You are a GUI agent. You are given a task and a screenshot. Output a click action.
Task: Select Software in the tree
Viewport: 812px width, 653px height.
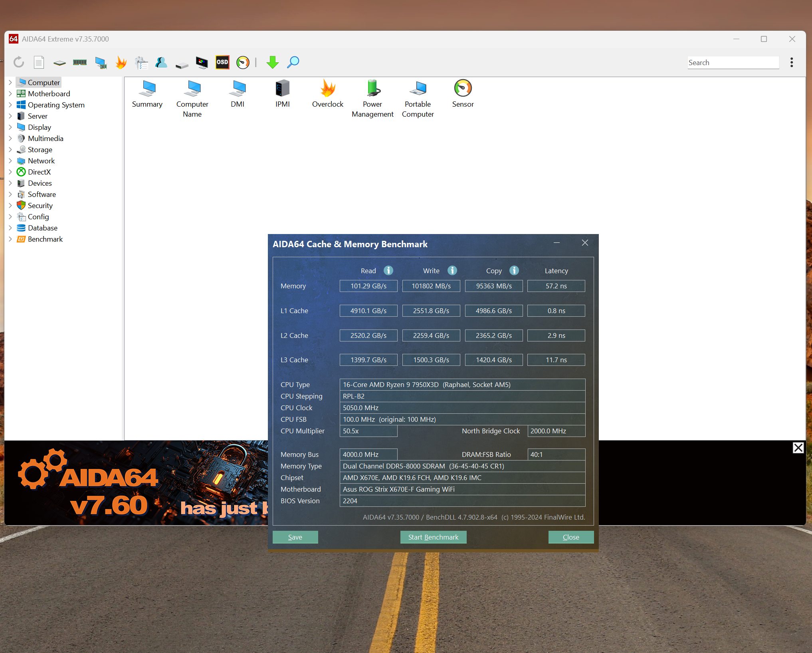(42, 194)
